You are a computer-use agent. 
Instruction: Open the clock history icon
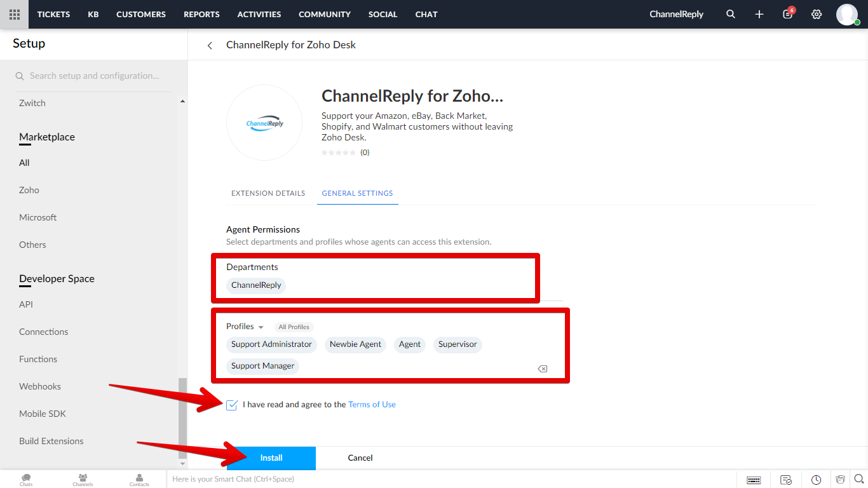817,480
